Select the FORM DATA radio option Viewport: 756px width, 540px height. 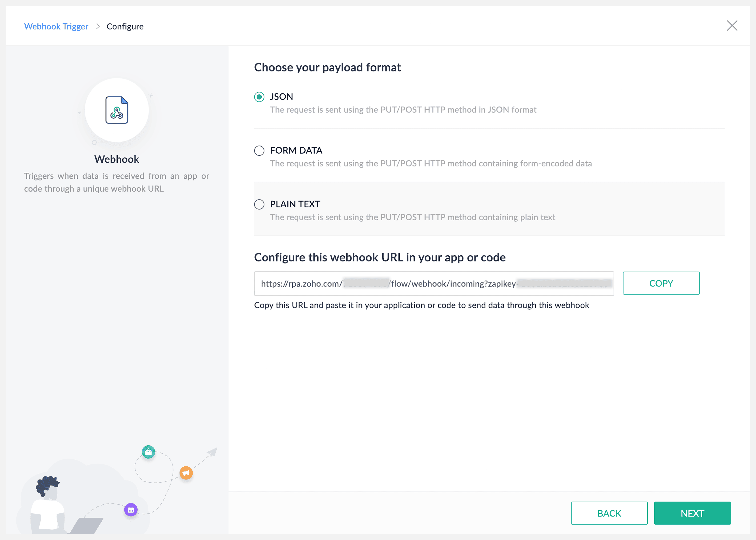(259, 151)
